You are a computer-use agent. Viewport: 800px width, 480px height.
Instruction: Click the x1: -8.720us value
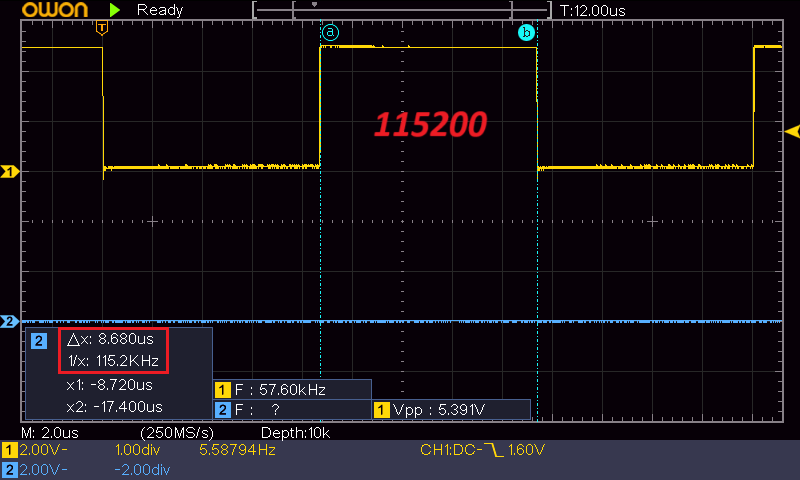click(109, 385)
